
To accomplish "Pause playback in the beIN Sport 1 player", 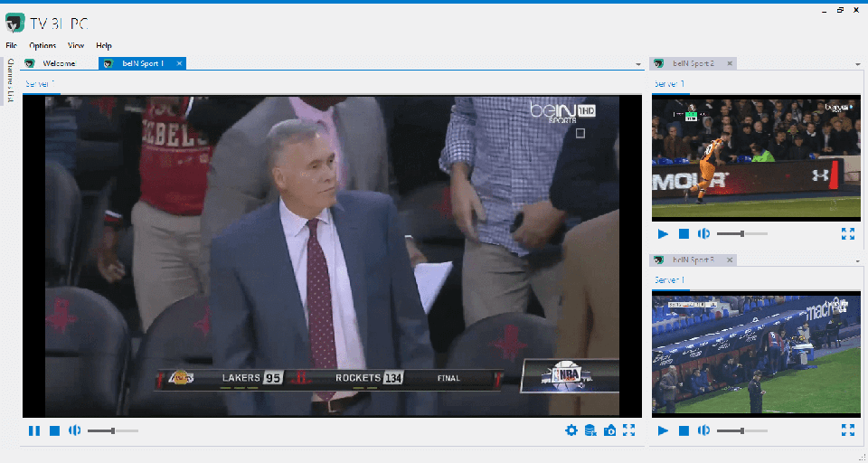I will click(34, 430).
